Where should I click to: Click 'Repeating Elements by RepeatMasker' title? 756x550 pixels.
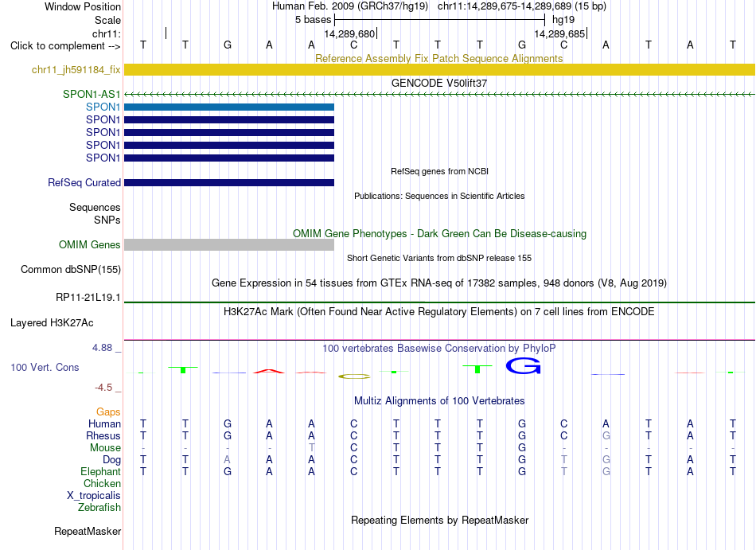coord(439,520)
